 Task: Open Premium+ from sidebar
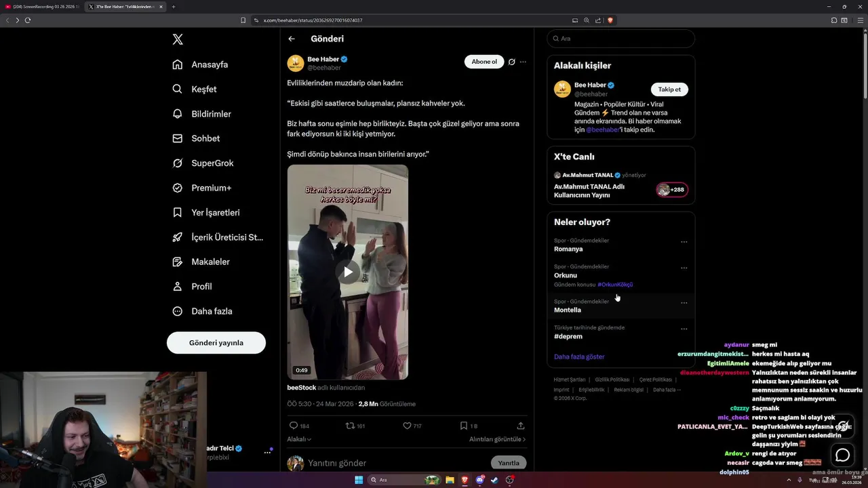pos(201,188)
